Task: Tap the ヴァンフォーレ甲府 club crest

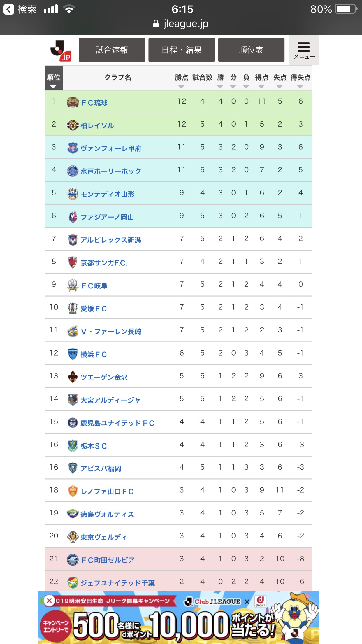Action: tap(73, 148)
